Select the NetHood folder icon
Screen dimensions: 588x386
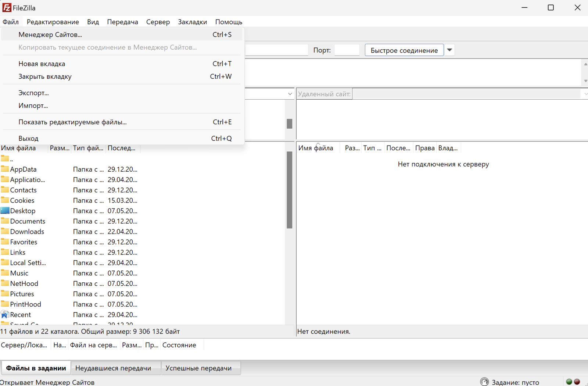pos(5,283)
